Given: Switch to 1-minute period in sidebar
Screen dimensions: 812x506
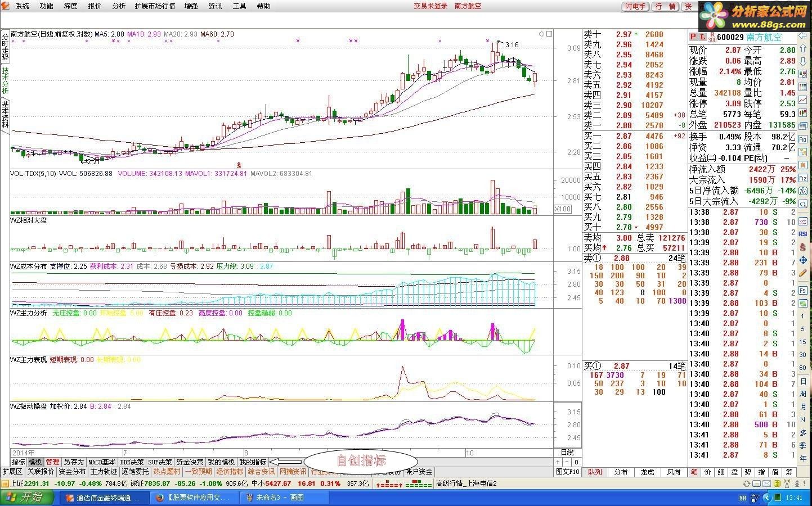Looking at the screenshot, I should coord(803,316).
